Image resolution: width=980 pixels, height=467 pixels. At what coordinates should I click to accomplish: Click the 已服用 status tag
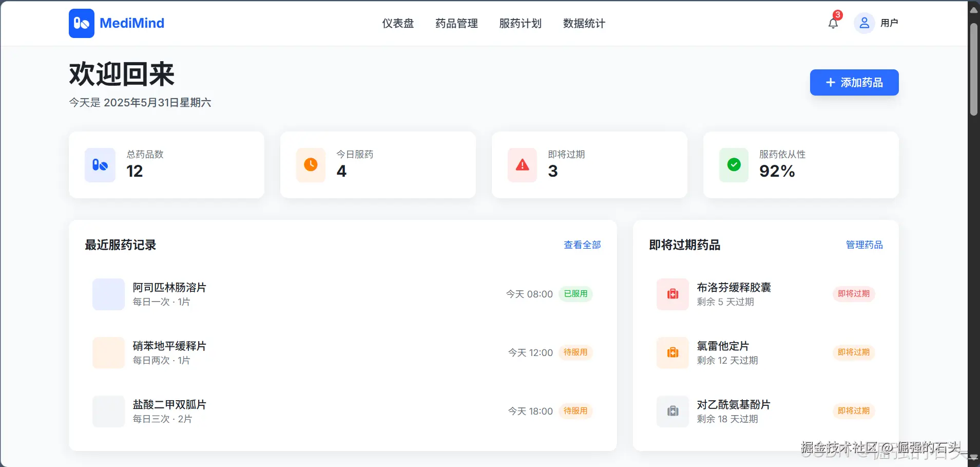tap(575, 294)
